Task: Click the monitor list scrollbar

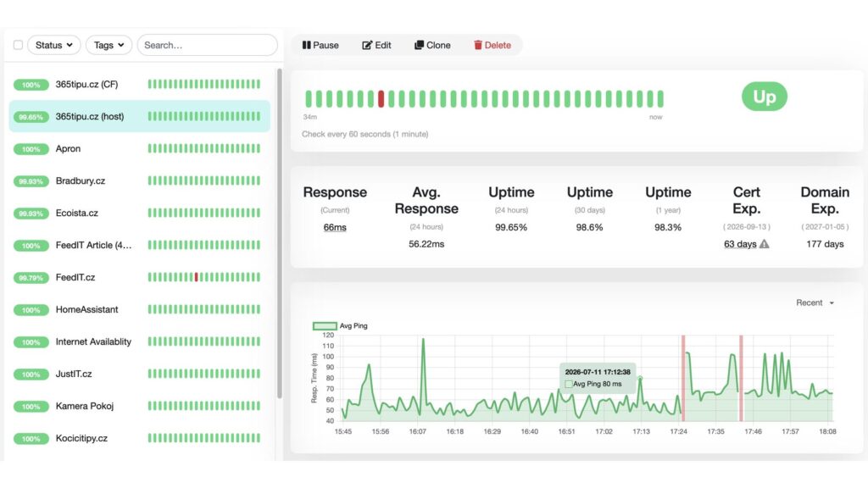Action: [x=280, y=233]
